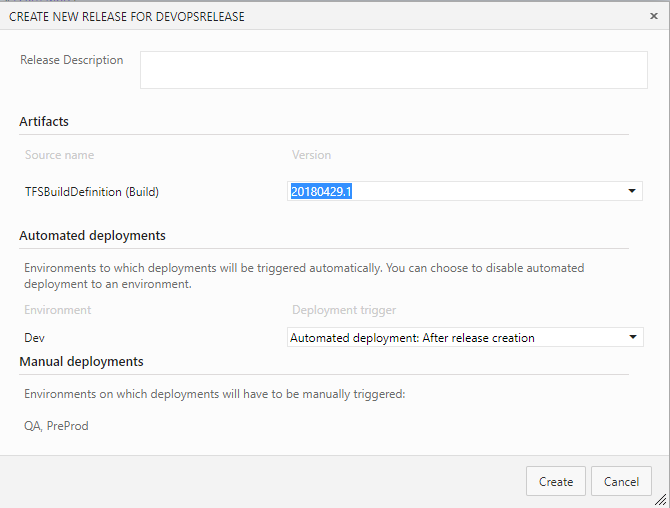The image size is (670, 508).
Task: Click the Artifacts section heading
Action: (44, 122)
